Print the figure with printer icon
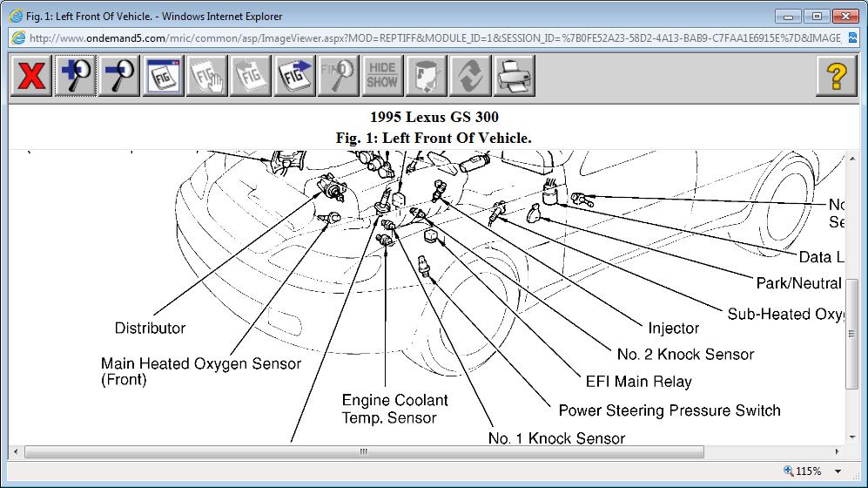Screen dimensions: 868x488 coord(515,75)
